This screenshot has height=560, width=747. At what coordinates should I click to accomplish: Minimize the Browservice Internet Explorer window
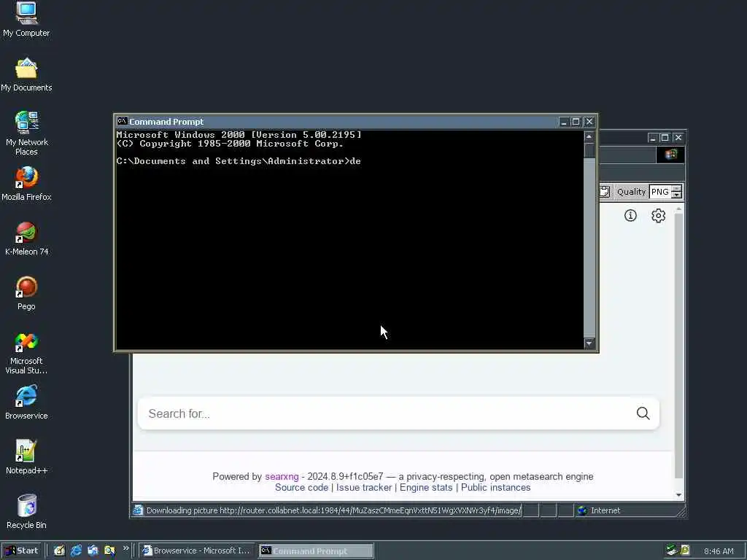tap(653, 138)
